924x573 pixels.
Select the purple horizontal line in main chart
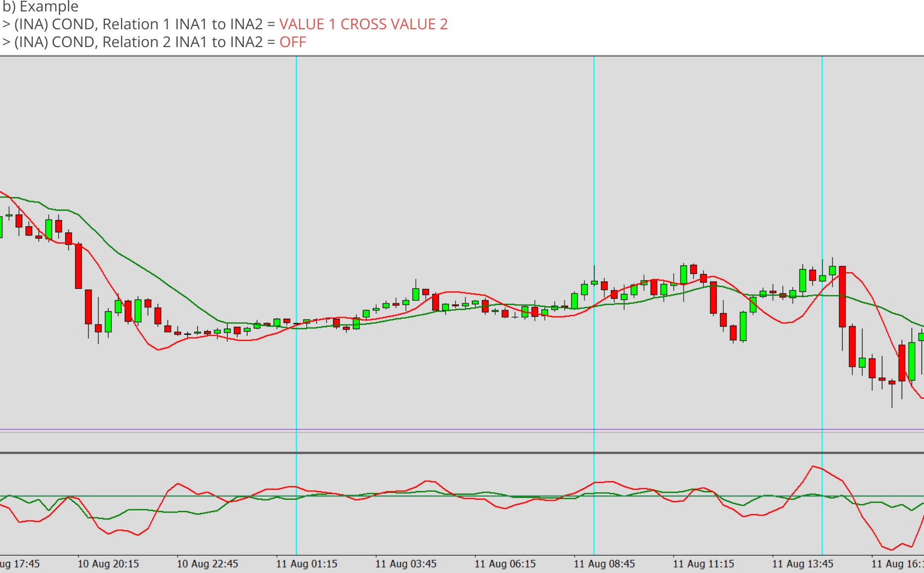point(462,429)
